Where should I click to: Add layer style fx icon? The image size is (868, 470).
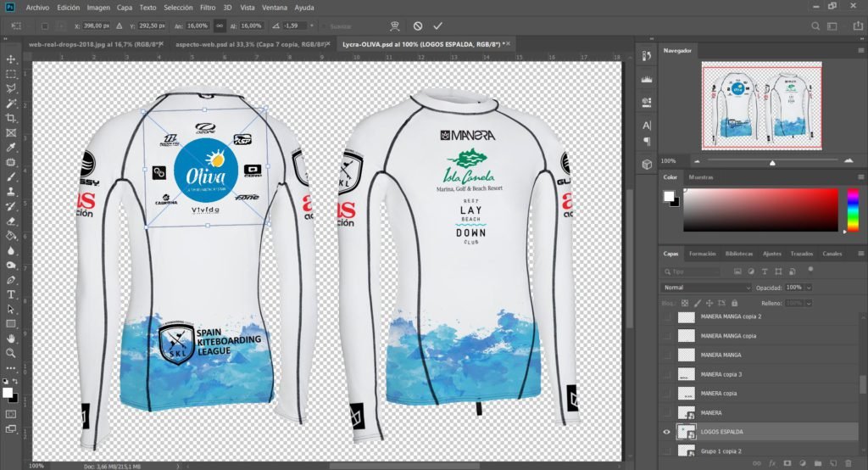[772, 463]
